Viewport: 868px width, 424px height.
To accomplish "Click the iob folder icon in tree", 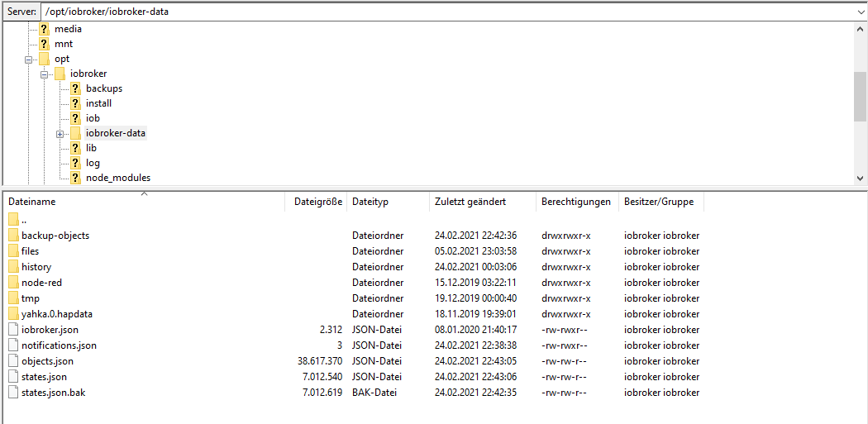I will click(76, 118).
